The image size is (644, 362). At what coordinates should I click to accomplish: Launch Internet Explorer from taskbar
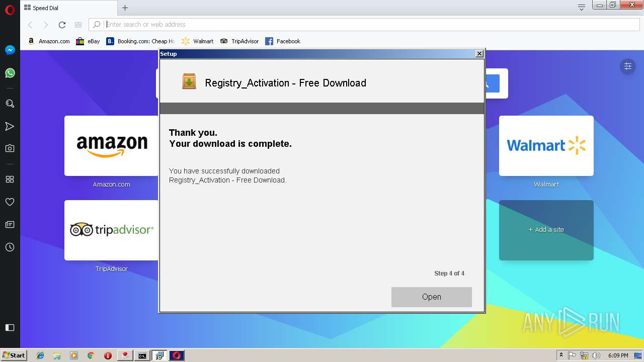tap(40, 355)
